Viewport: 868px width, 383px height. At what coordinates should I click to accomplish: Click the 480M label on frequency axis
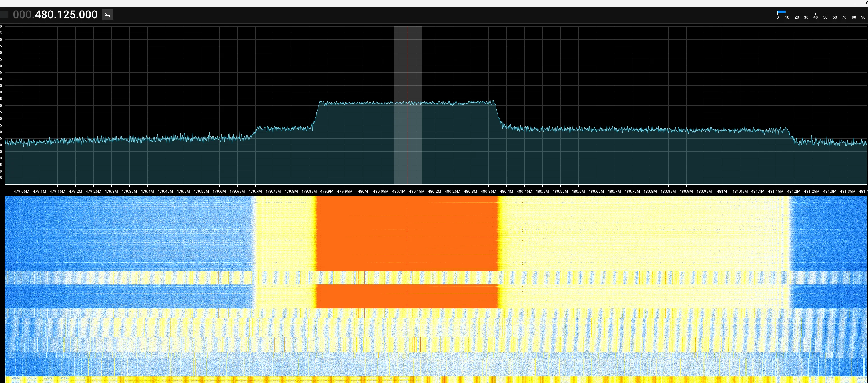(x=363, y=191)
